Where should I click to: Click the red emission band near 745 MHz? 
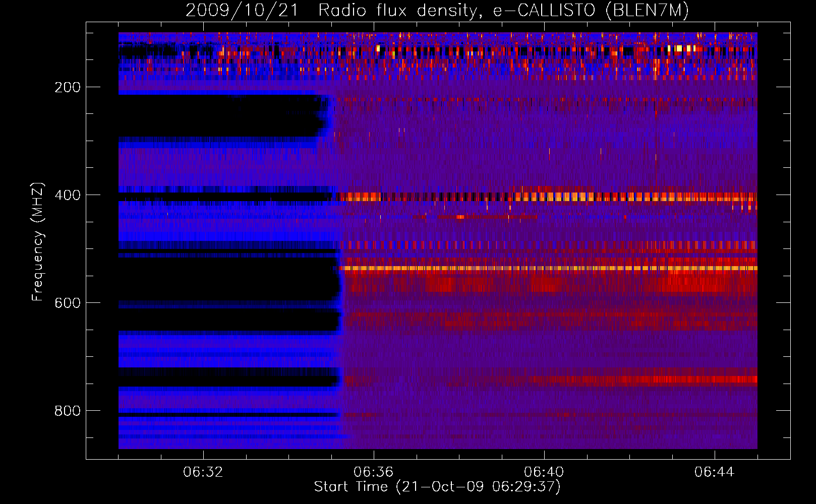pyautogui.click(x=640, y=379)
